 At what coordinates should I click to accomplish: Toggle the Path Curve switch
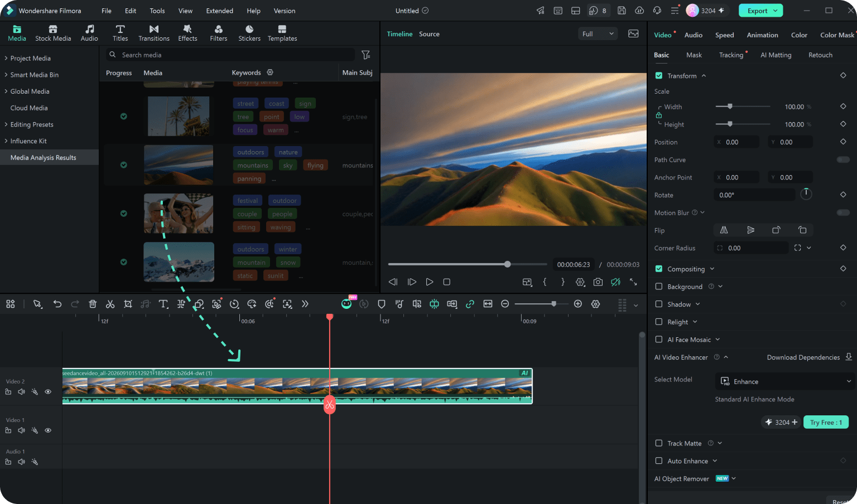pos(843,159)
